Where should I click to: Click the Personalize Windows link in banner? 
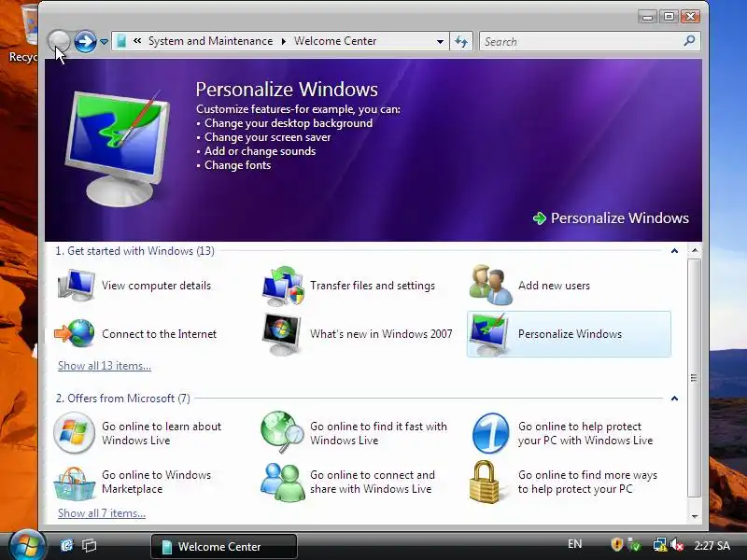[619, 218]
